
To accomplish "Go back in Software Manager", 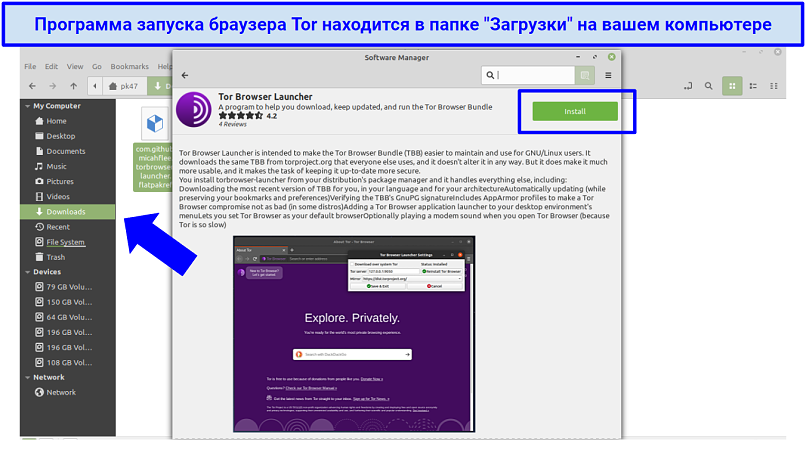I will pos(185,76).
